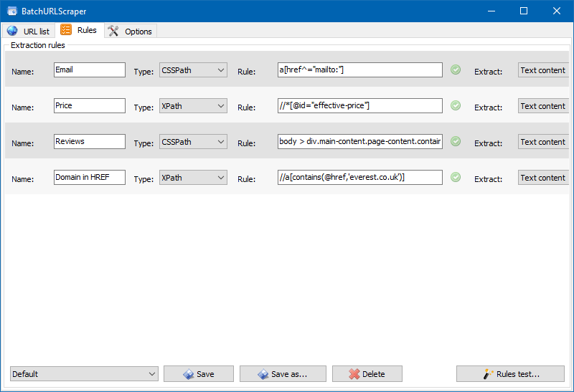This screenshot has height=392, width=574.
Task: Open the Rules test... dialog
Action: pyautogui.click(x=510, y=373)
